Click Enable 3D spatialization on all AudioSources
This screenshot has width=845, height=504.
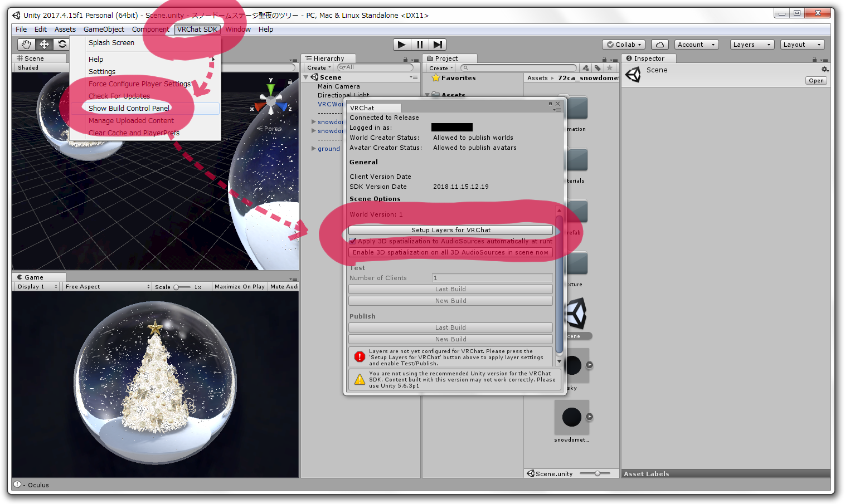[450, 252]
